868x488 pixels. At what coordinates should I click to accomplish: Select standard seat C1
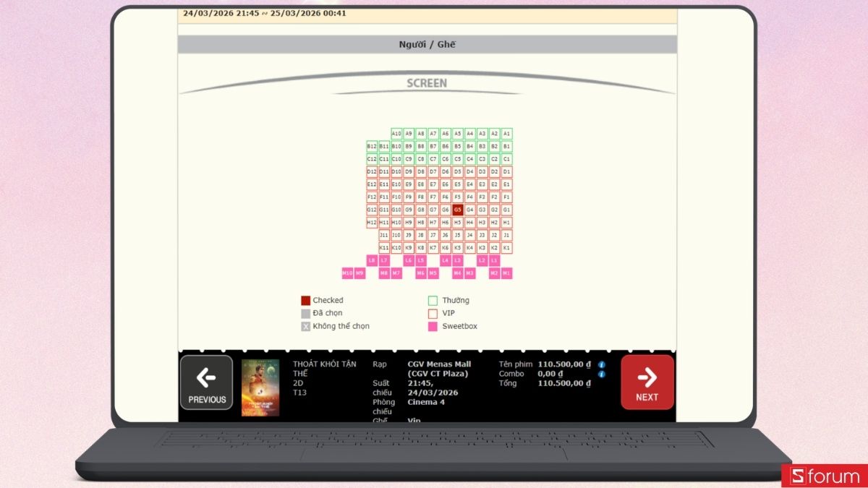pos(507,159)
